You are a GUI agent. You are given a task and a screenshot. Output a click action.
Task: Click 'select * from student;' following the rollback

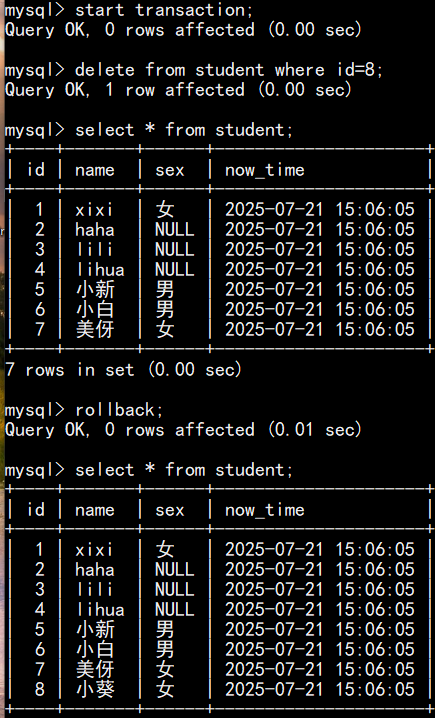pyautogui.click(x=184, y=470)
